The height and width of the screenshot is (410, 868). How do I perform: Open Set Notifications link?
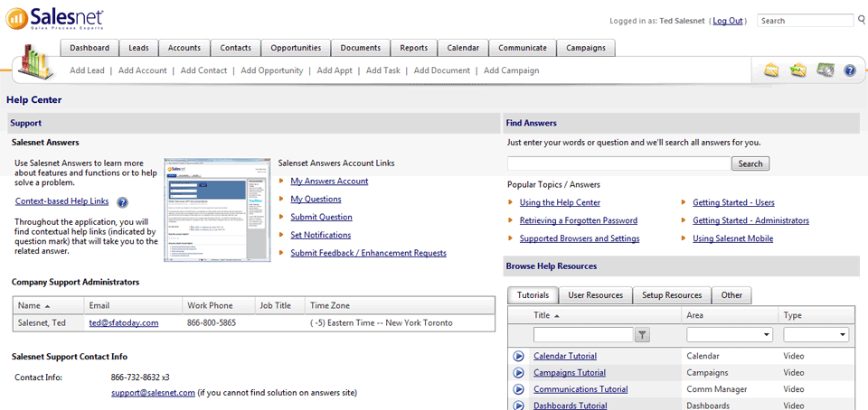pos(321,235)
